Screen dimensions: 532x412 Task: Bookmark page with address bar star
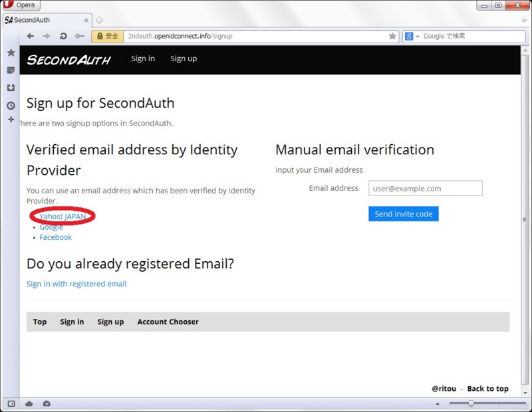coord(392,36)
